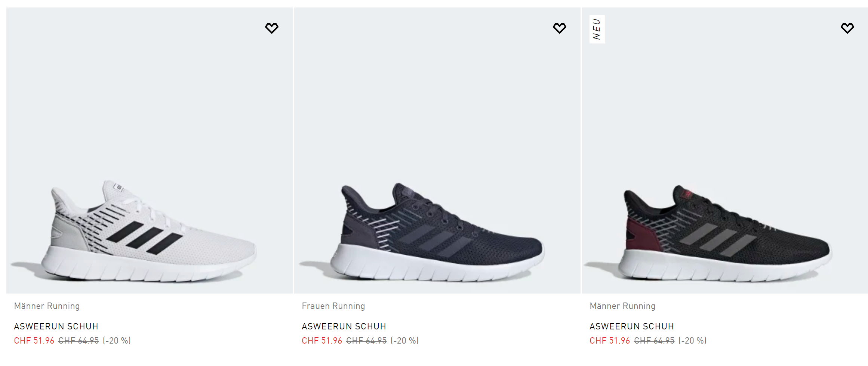Click crossed-out CHF 64.95 under navy shoe
Image resolution: width=868 pixels, height=366 pixels.
pos(366,341)
